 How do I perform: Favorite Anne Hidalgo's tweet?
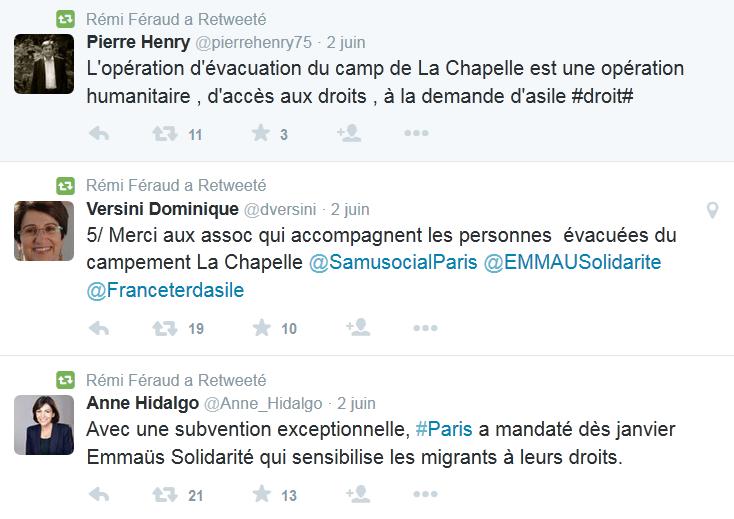[262, 494]
